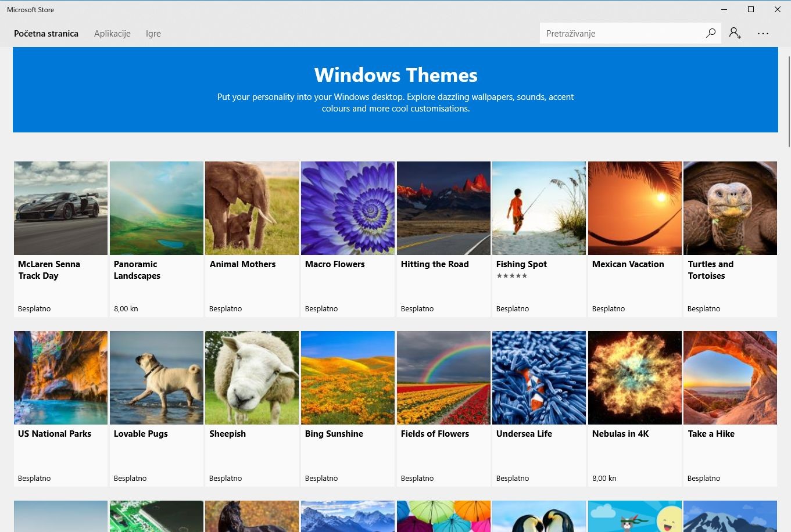Click the 8,00 kn price under Panoramic Landscapes
The width and height of the screenshot is (791, 532).
point(126,308)
